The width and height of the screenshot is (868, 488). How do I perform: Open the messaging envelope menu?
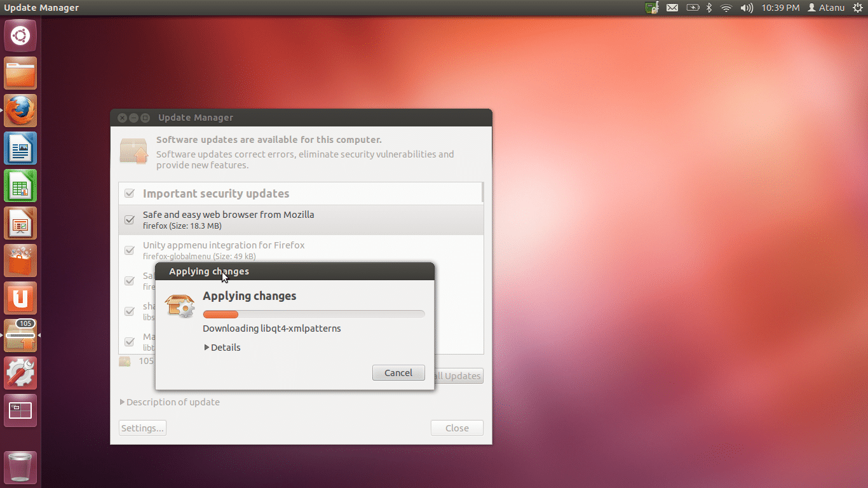(x=672, y=8)
